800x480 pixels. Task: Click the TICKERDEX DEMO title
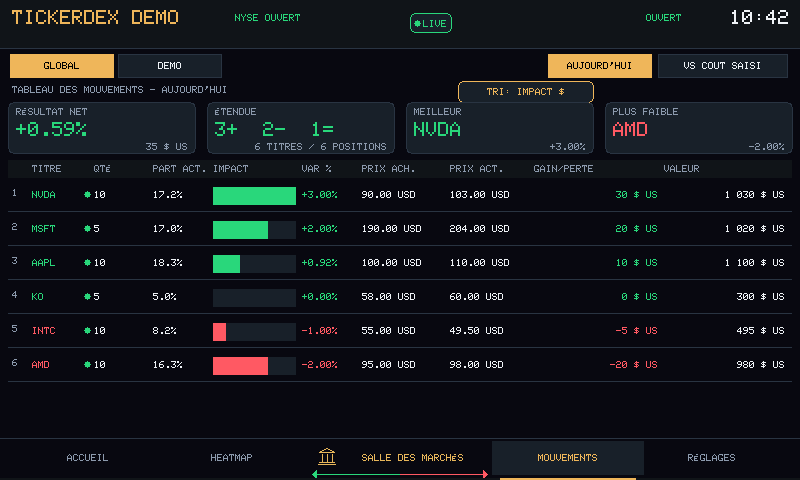tap(95, 18)
